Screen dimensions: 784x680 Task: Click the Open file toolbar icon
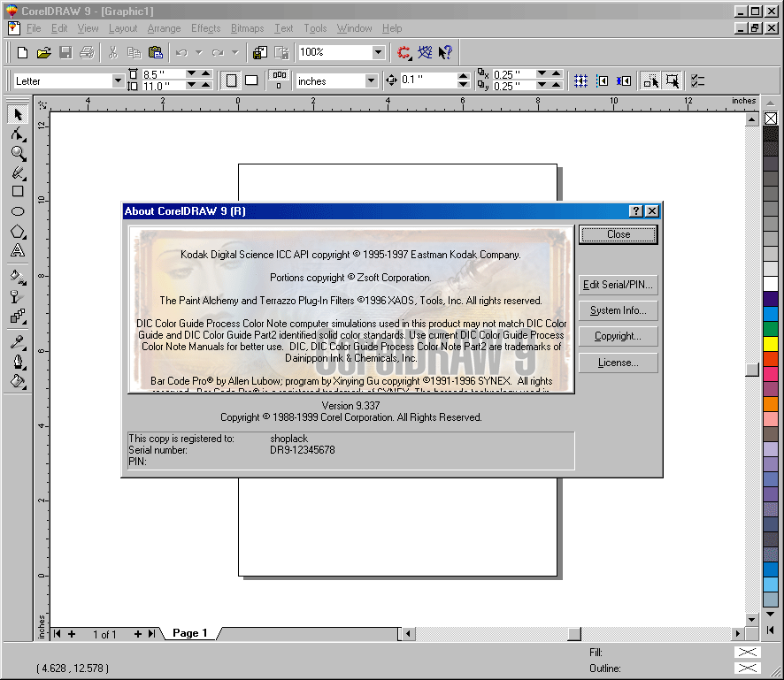[43, 53]
